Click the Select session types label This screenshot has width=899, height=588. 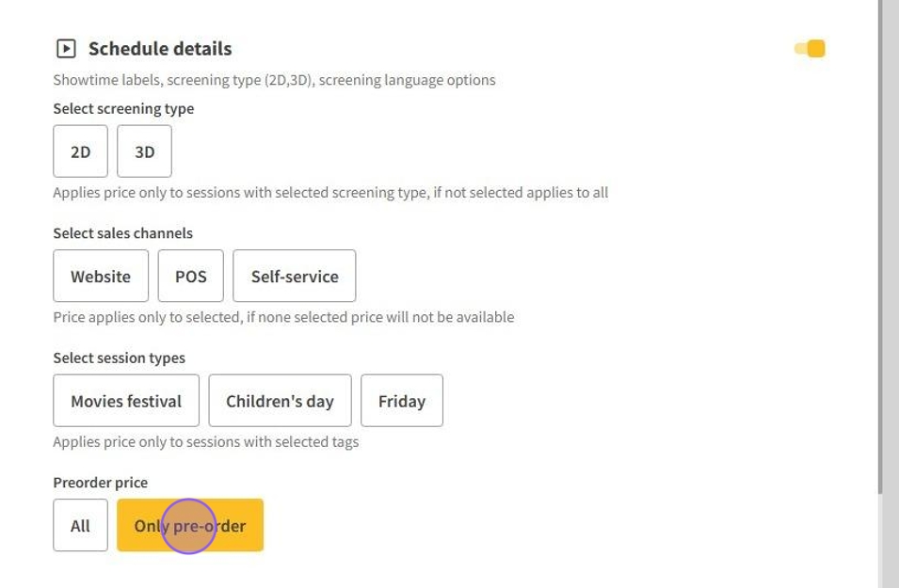point(119,358)
